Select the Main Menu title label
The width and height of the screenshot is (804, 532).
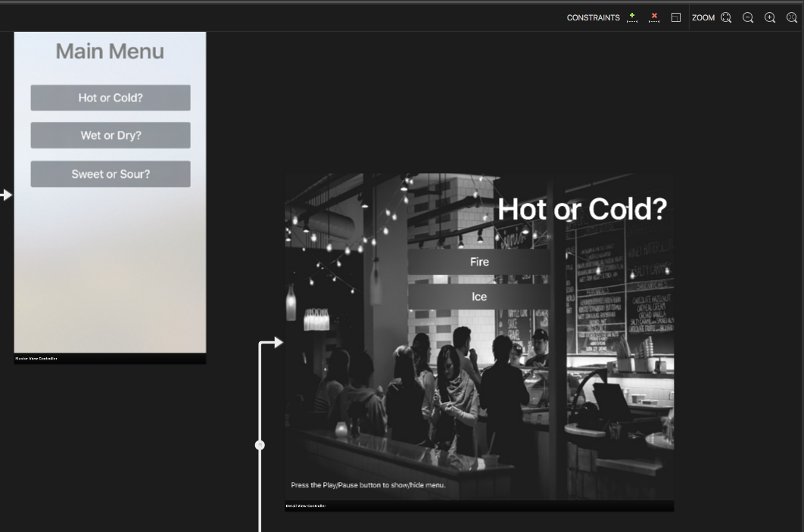(x=110, y=51)
